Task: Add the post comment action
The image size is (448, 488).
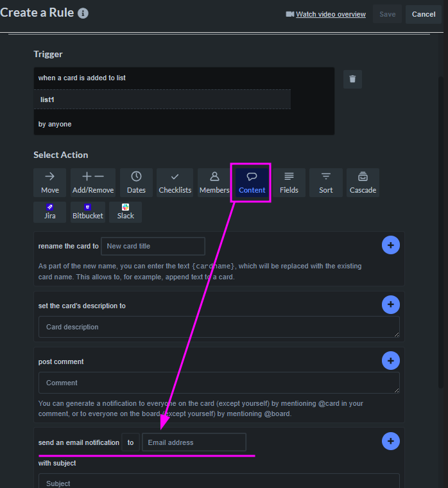Action: coord(391,361)
